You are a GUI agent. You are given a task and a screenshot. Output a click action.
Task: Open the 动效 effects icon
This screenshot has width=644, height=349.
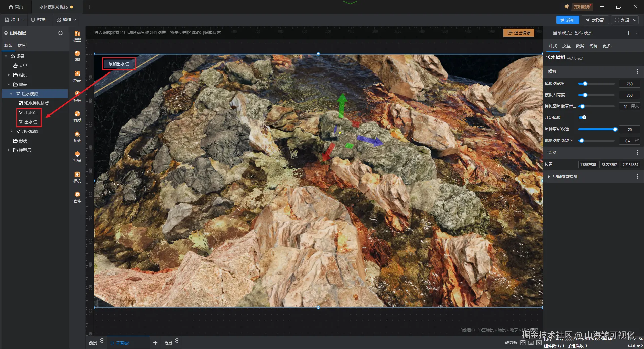(77, 136)
